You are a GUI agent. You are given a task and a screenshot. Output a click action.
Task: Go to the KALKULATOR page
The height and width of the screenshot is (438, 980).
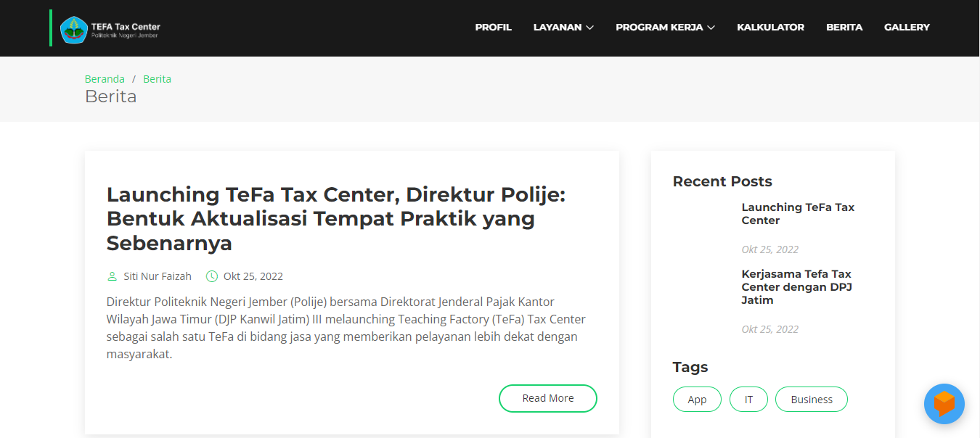[770, 28]
